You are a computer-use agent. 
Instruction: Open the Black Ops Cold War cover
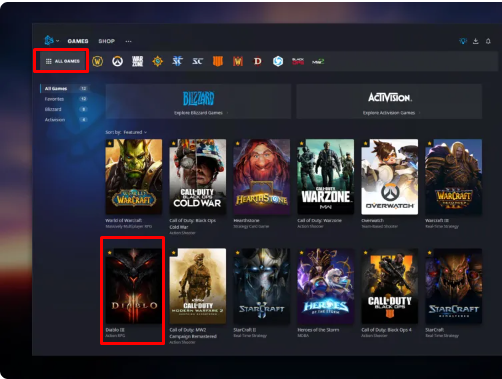198,177
